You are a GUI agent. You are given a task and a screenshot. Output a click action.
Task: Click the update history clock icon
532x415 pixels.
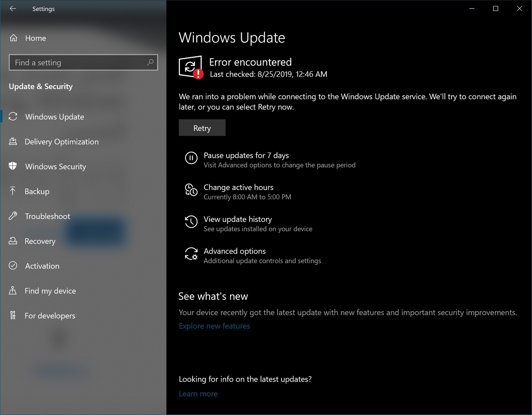(x=191, y=222)
